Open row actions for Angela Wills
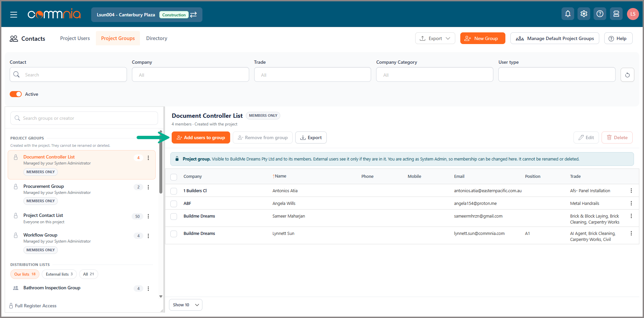 click(x=631, y=203)
